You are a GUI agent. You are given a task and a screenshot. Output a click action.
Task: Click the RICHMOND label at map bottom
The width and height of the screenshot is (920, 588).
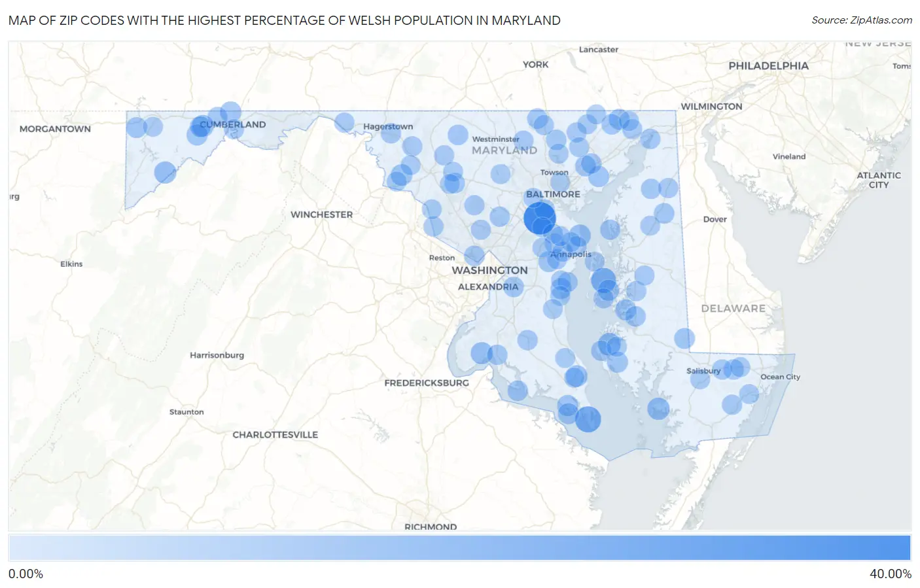[431, 526]
